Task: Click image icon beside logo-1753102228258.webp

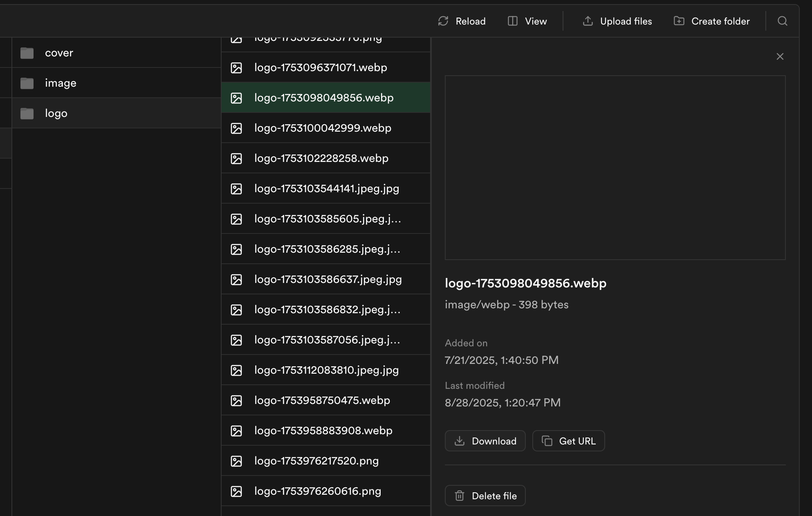Action: coord(236,159)
